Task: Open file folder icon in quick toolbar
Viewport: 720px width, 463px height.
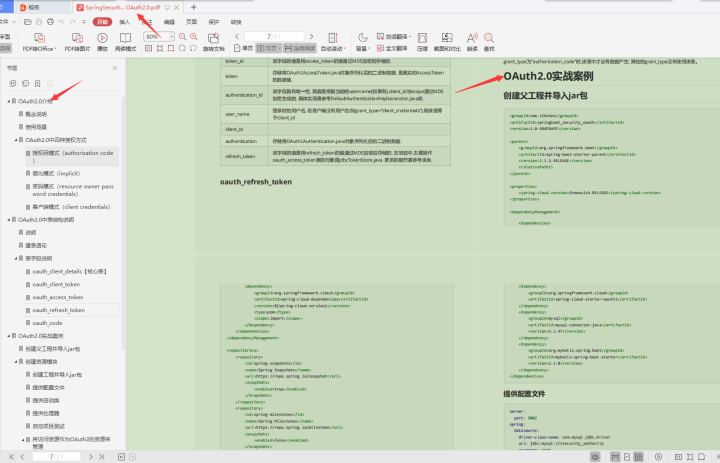Action: (x=28, y=22)
